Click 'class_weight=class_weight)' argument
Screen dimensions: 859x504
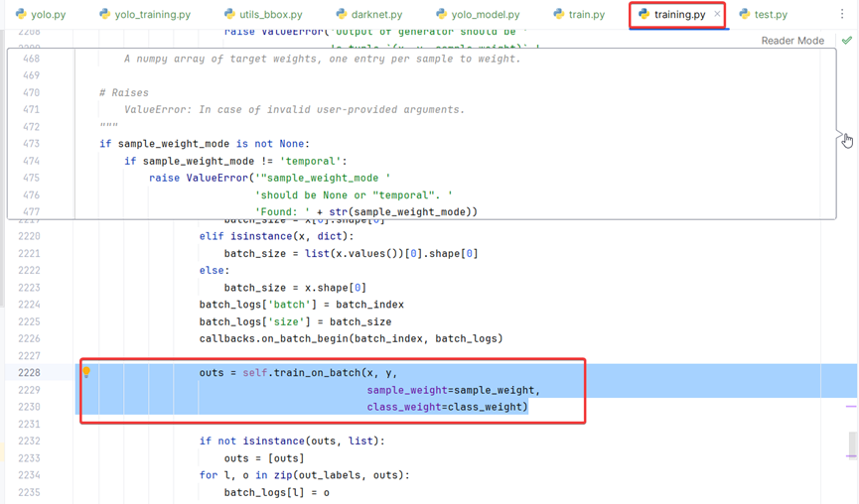447,407
